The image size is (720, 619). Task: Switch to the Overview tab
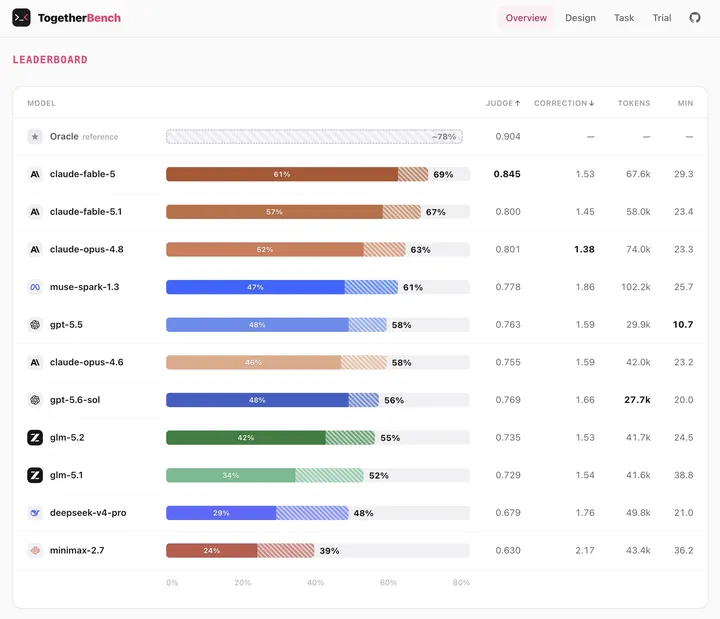click(x=526, y=18)
